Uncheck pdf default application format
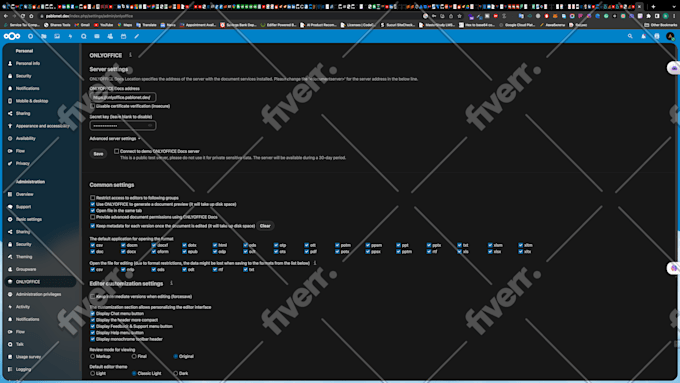 pyautogui.click(x=306, y=252)
